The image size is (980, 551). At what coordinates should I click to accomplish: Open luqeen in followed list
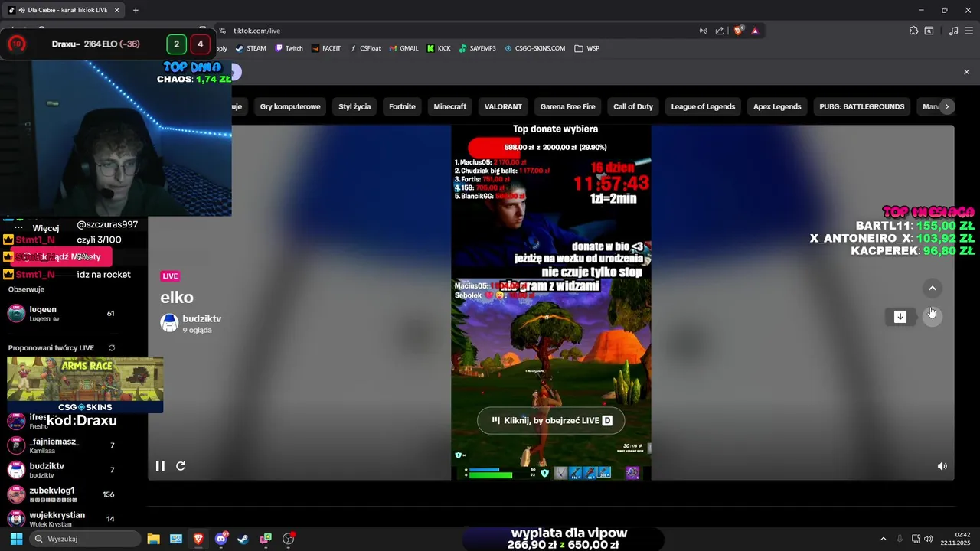[x=61, y=313]
